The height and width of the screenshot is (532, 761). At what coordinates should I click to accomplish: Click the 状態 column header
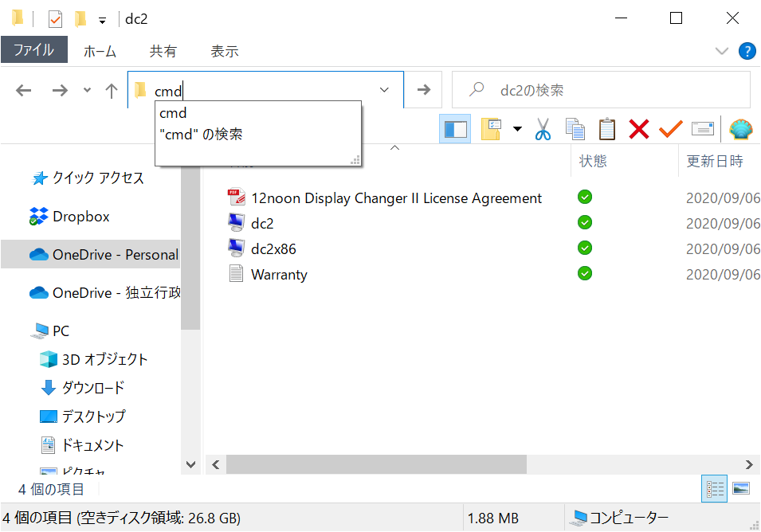[x=593, y=161]
